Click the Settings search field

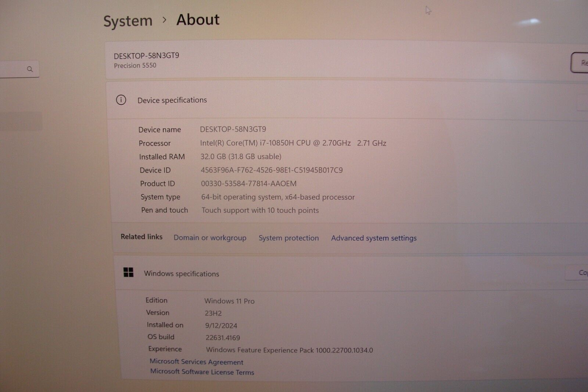[x=19, y=69]
